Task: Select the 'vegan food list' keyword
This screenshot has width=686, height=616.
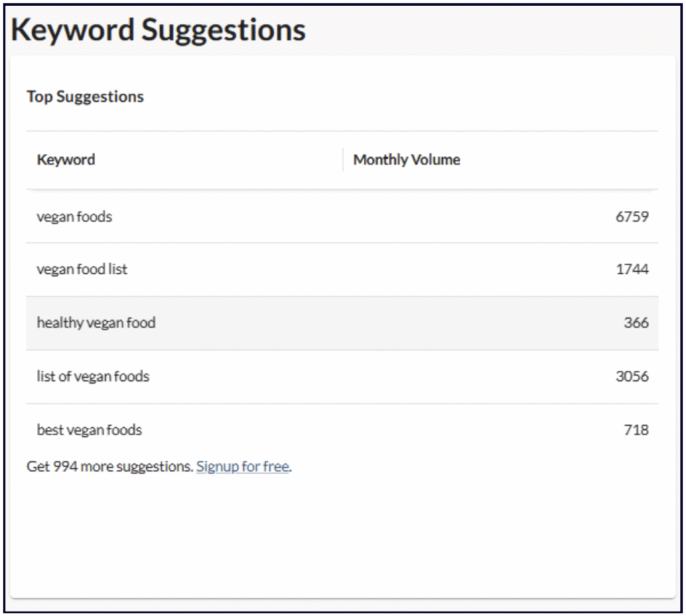Action: [82, 270]
